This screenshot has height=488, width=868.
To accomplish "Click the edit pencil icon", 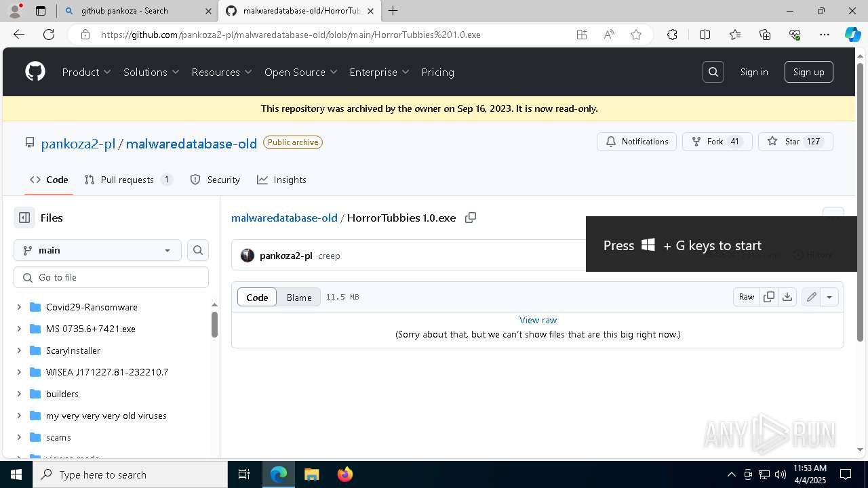I will [x=811, y=297].
